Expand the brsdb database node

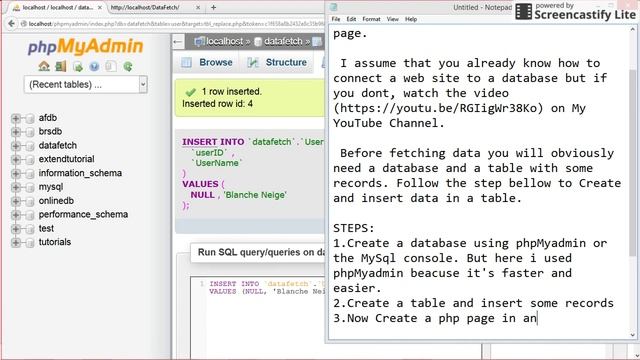(x=16, y=132)
